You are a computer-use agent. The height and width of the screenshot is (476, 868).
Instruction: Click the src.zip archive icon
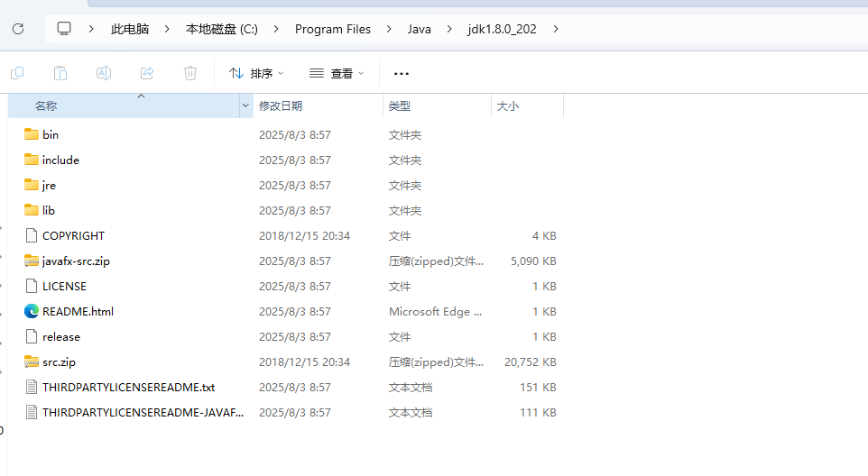(x=32, y=362)
